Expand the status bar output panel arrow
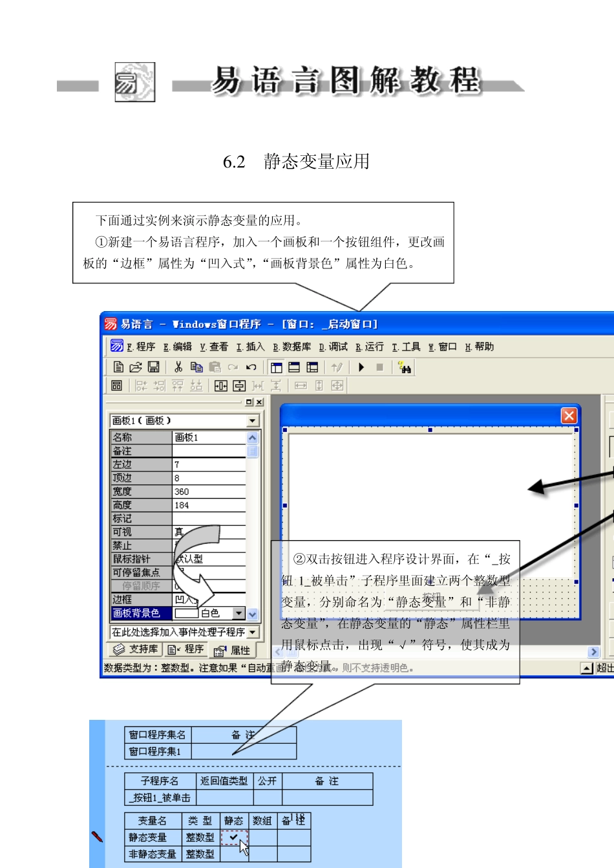Viewport: 614px width, 868px height. 587,668
